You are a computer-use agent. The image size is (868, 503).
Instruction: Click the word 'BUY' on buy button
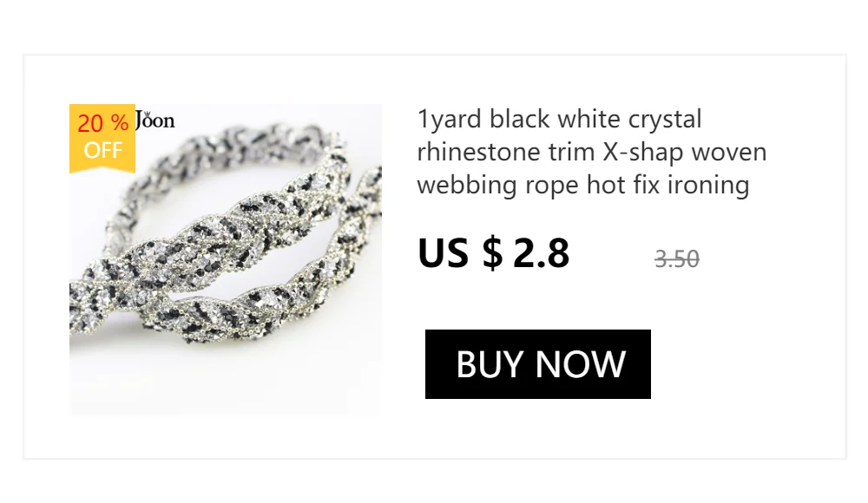490,364
